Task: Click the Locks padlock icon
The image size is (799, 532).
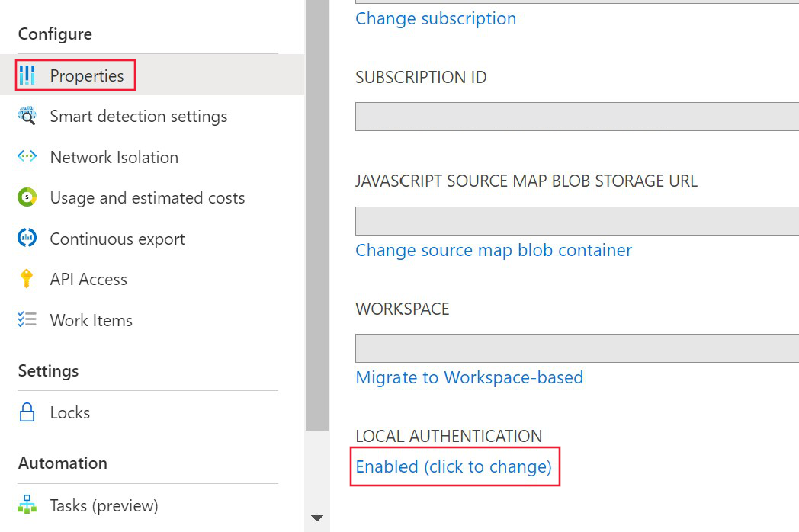Action: click(x=27, y=412)
